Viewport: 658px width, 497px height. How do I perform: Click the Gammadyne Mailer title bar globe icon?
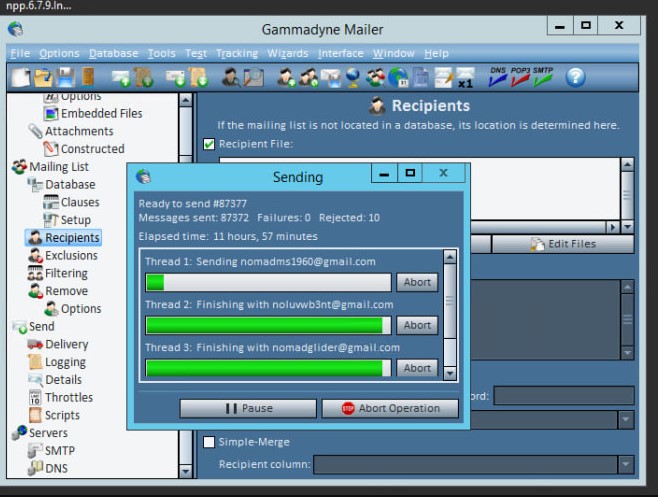(16, 29)
